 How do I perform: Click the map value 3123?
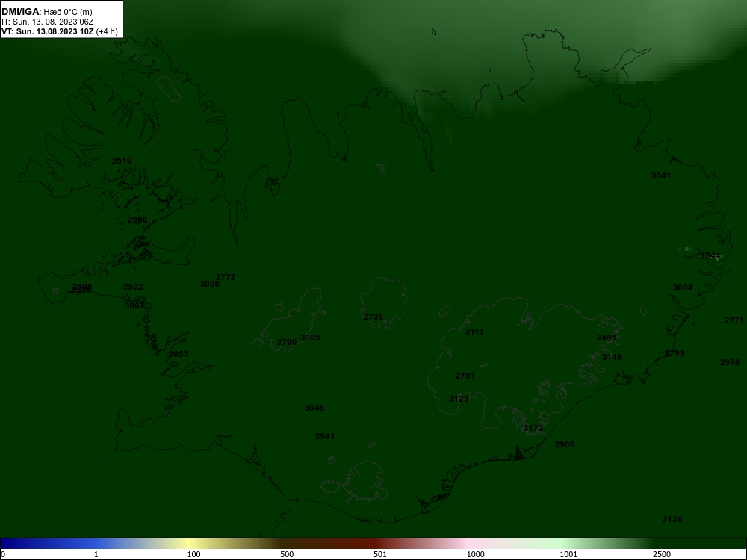459,399
